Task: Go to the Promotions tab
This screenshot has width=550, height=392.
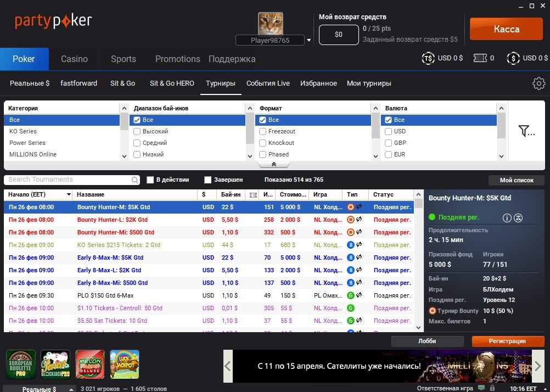Action: click(178, 59)
